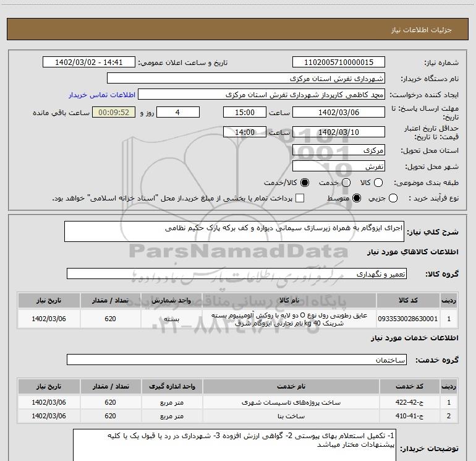Screen dimensions: 476x461
Task: Click the general description text area about ایزوگام
Action: click(234, 231)
